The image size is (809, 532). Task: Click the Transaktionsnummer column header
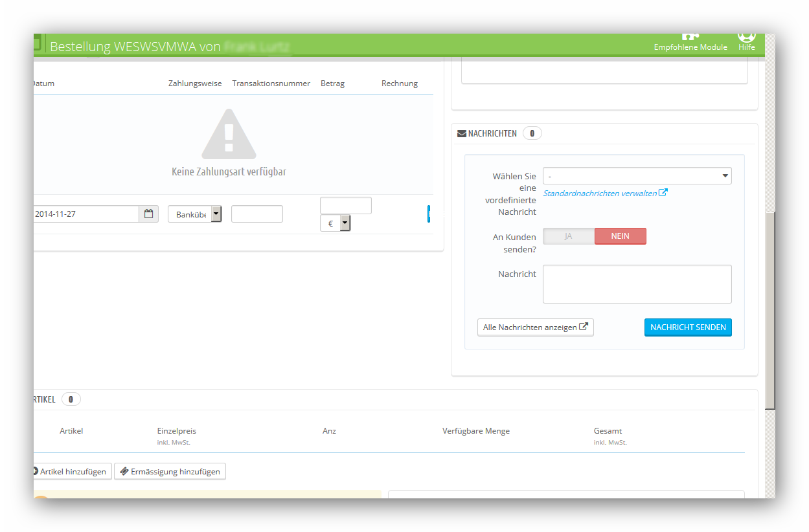pyautogui.click(x=271, y=83)
